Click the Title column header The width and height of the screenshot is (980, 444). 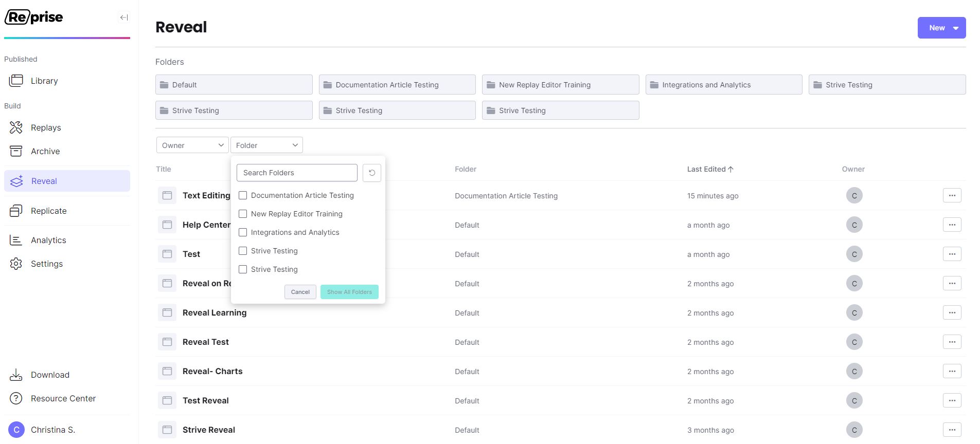click(x=164, y=169)
